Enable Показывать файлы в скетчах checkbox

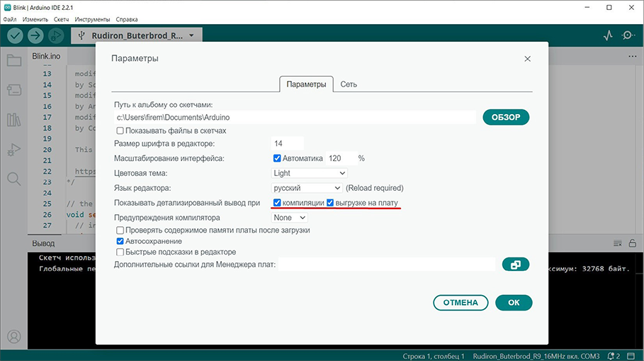120,130
